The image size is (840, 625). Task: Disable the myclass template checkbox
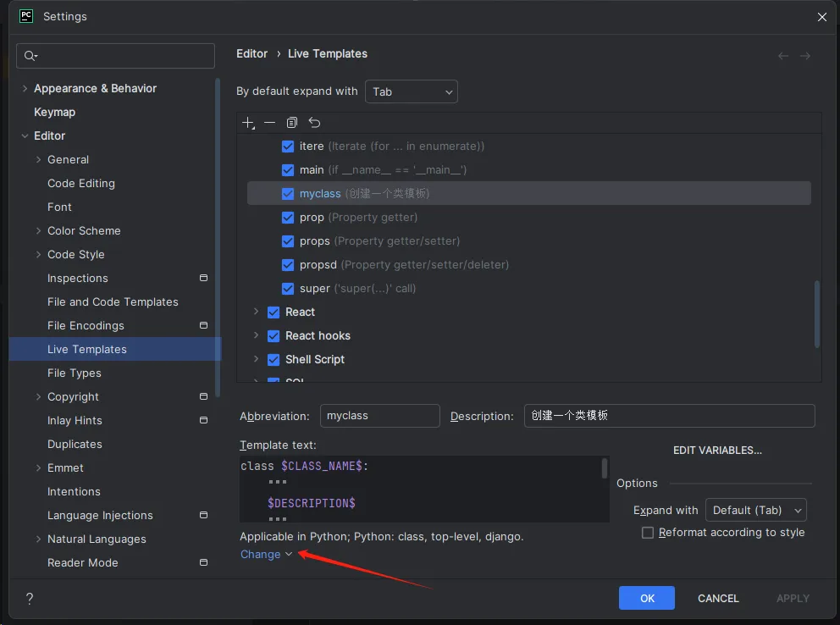288,193
